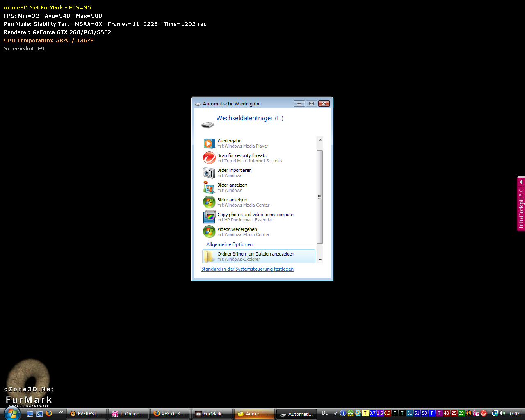Switch to the EVEREST taskbar window

pyautogui.click(x=86, y=414)
